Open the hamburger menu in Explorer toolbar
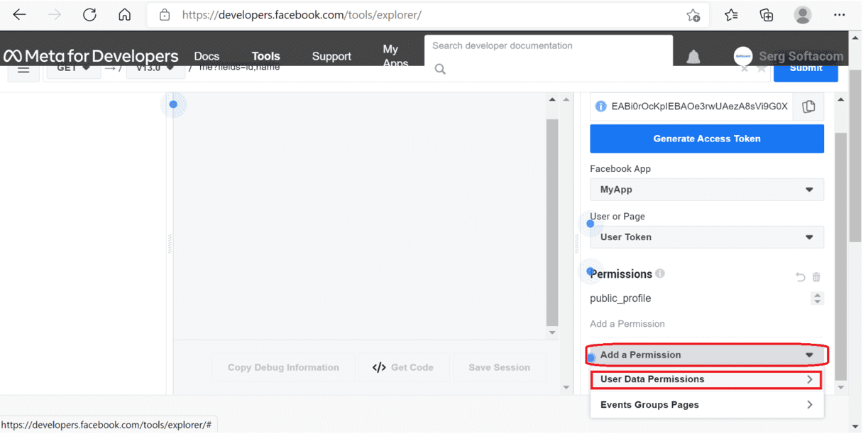 click(23, 69)
